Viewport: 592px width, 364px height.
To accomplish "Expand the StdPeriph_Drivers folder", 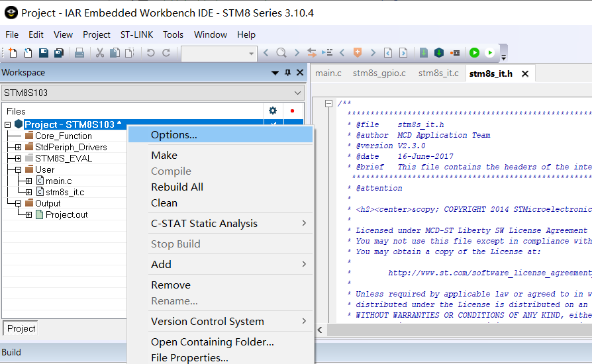I will click(x=18, y=147).
